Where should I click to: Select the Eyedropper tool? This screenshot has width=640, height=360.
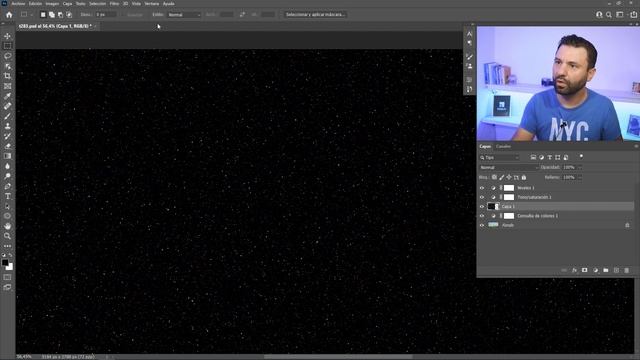(7, 96)
